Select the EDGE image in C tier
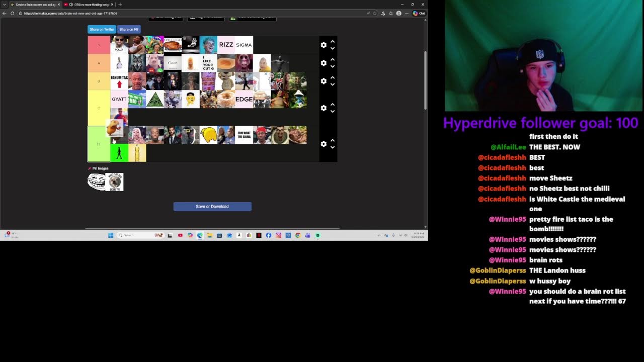This screenshot has height=362, width=644. click(x=244, y=99)
